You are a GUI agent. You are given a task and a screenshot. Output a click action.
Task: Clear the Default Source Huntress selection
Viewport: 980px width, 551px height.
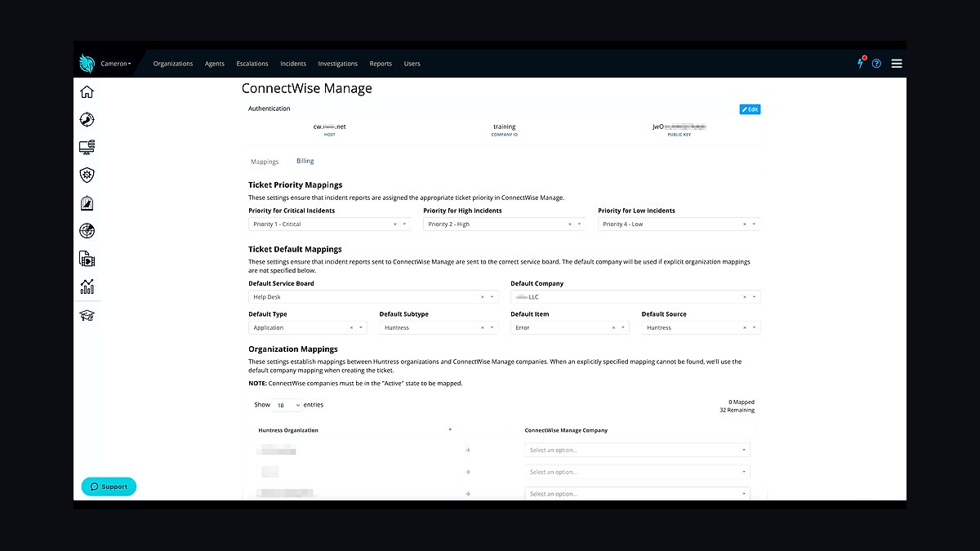745,328
